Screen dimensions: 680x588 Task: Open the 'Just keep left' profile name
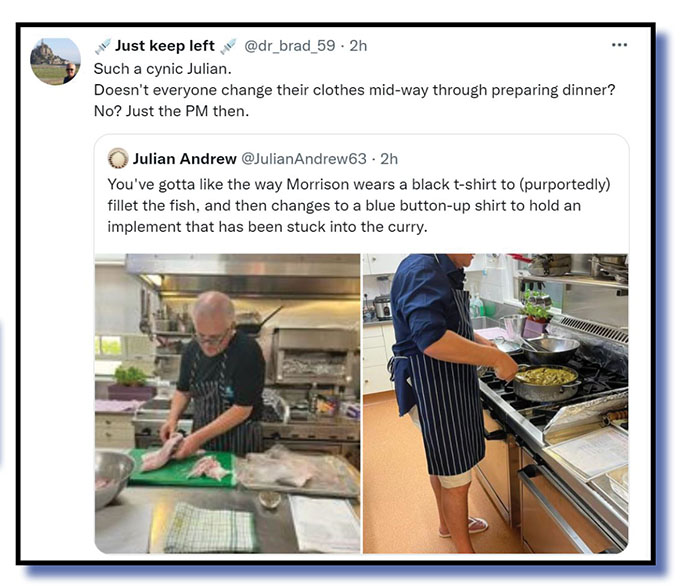click(165, 46)
